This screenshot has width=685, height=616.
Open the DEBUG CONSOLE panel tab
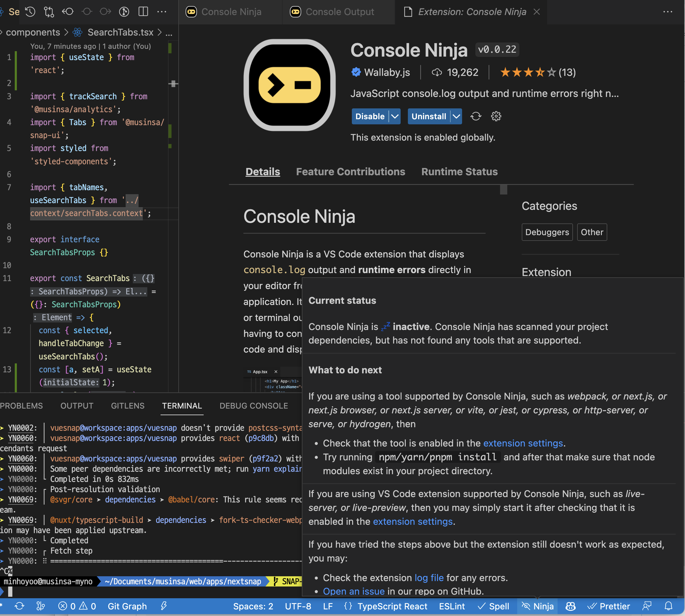pos(254,406)
